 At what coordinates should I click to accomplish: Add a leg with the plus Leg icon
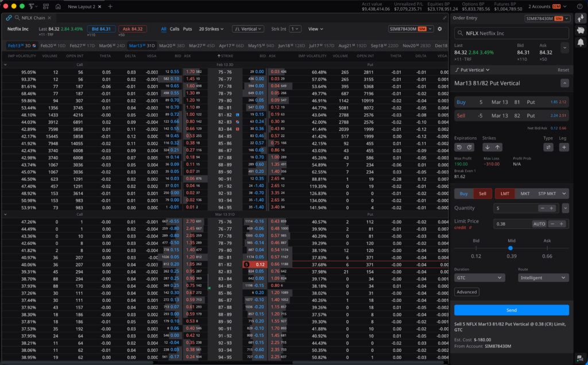click(x=564, y=147)
